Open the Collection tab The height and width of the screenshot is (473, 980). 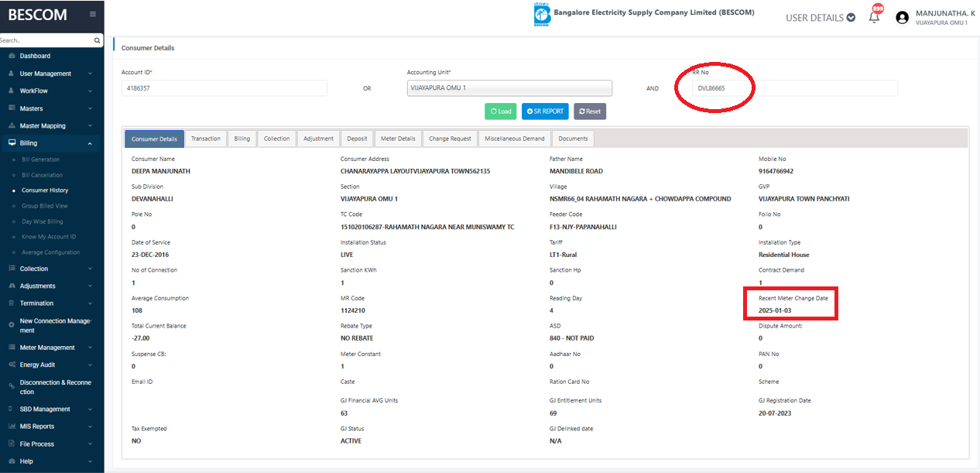point(276,139)
